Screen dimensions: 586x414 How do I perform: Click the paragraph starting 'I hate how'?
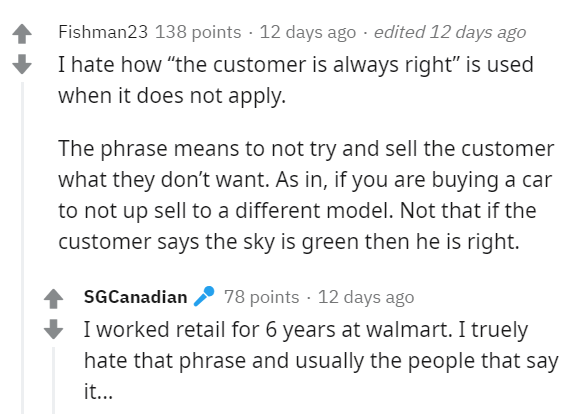point(296,80)
